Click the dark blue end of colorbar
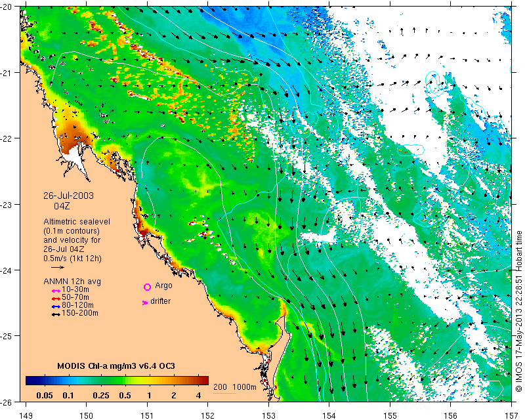Screen dimensions: 525x420 (30, 381)
